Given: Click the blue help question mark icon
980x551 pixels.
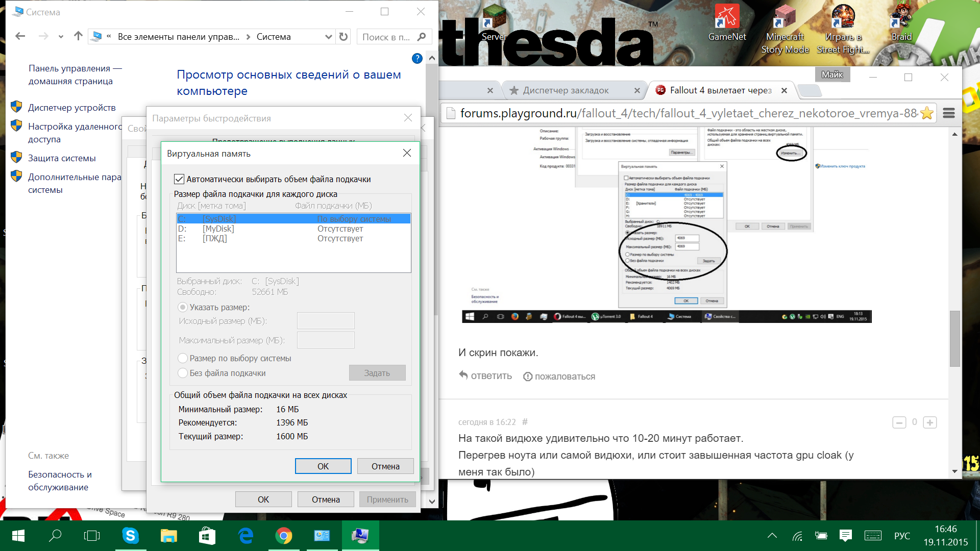Looking at the screenshot, I should 417,59.
